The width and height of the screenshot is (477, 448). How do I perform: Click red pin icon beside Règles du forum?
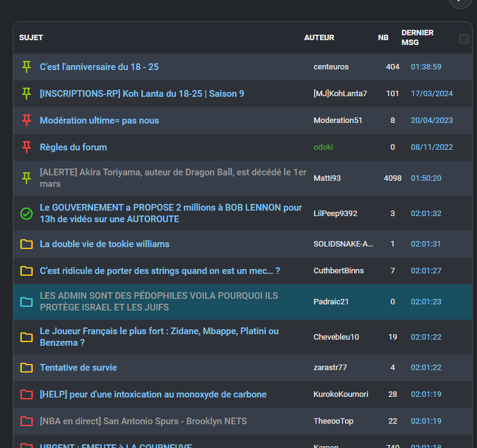27,147
